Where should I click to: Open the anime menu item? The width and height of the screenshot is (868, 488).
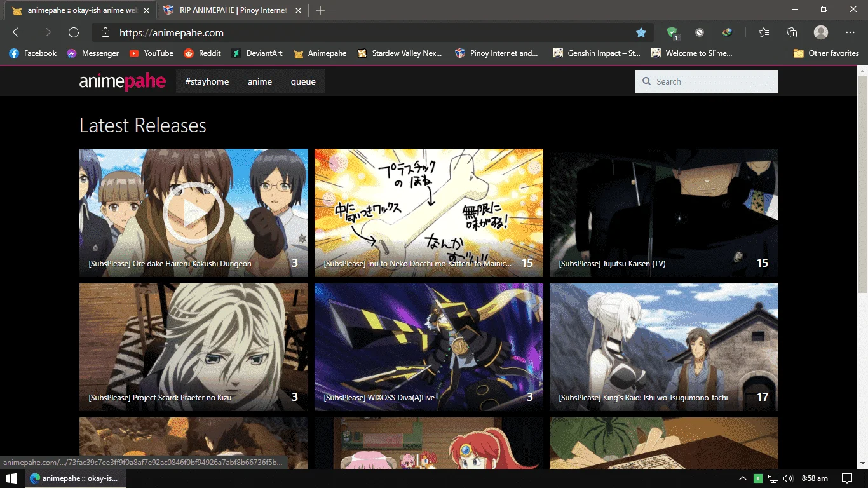click(x=260, y=81)
